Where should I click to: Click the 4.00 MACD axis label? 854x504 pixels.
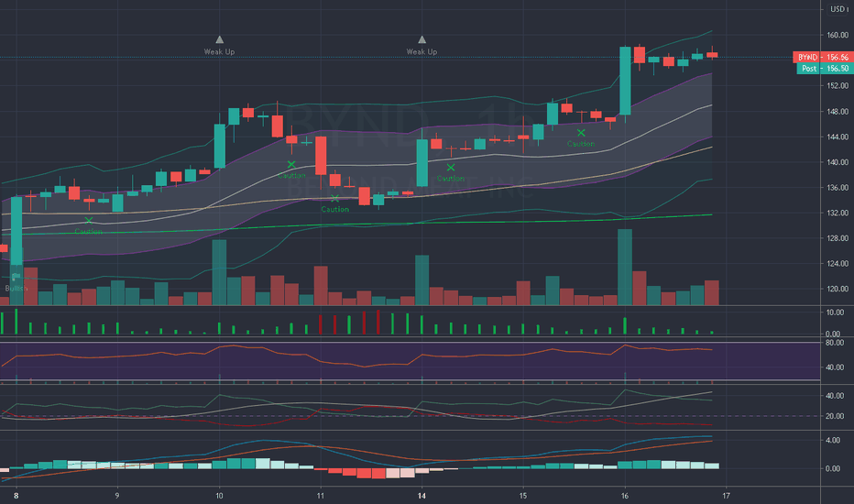(833, 440)
